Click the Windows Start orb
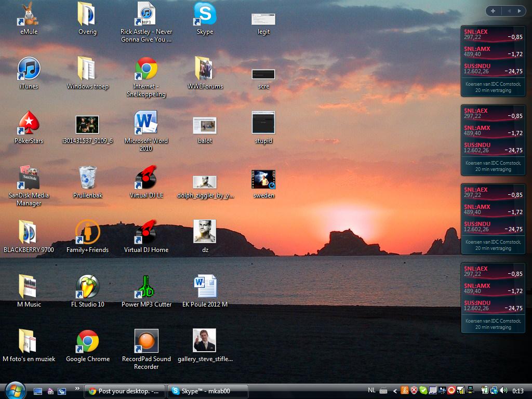 point(15,390)
